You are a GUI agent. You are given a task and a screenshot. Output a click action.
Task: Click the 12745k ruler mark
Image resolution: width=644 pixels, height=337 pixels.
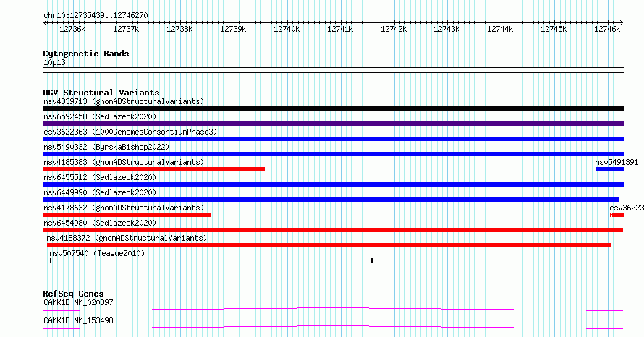click(x=554, y=29)
